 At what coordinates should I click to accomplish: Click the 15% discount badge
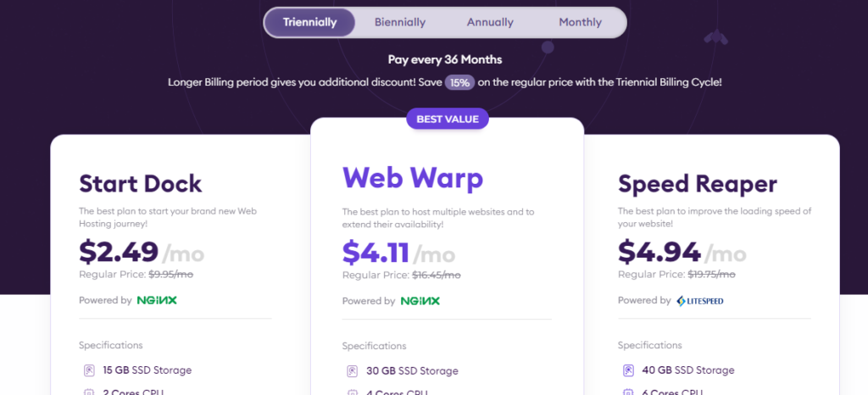[459, 83]
